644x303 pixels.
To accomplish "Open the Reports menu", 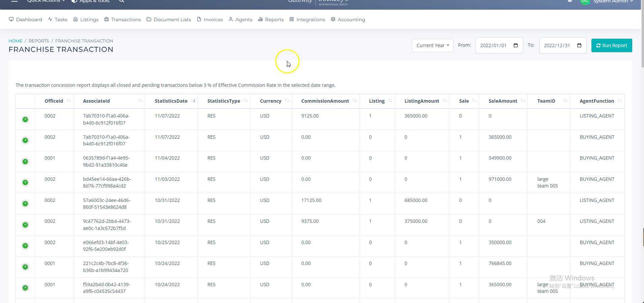I will 271,20.
